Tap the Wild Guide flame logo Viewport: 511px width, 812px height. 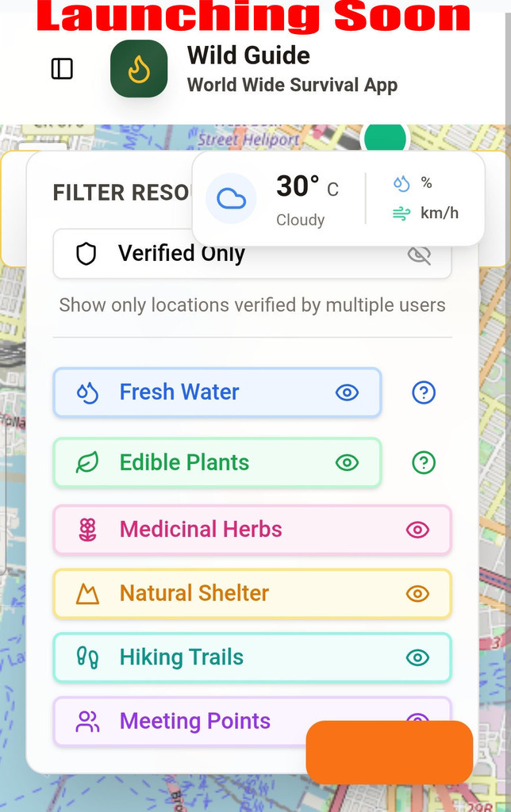point(139,69)
